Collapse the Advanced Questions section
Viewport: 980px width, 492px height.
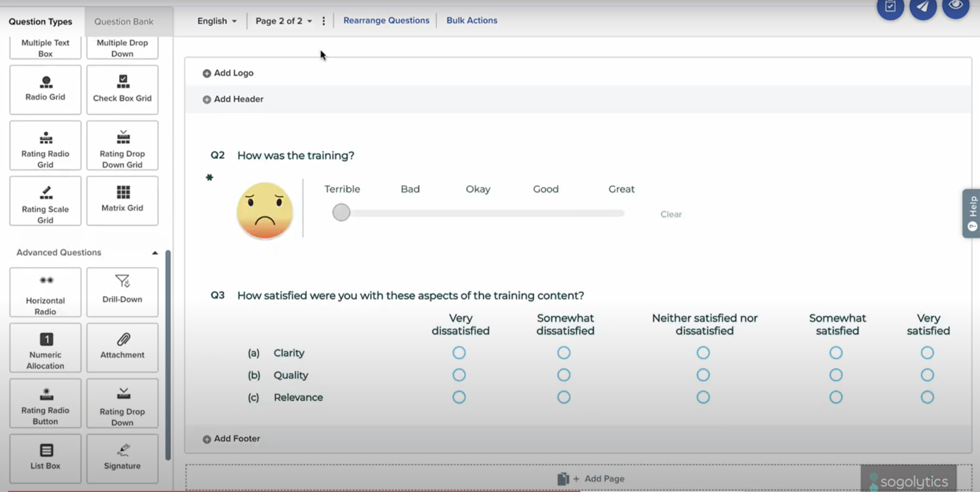point(155,253)
